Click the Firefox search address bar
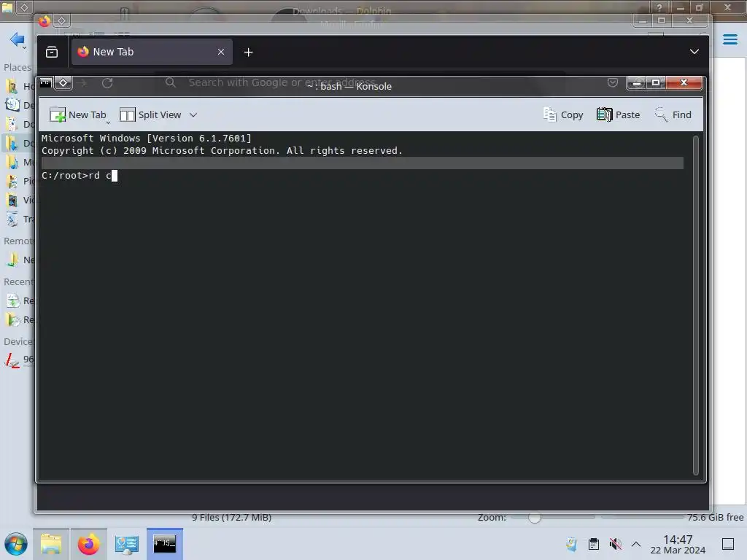Viewport: 747px width, 560px height. coord(362,82)
